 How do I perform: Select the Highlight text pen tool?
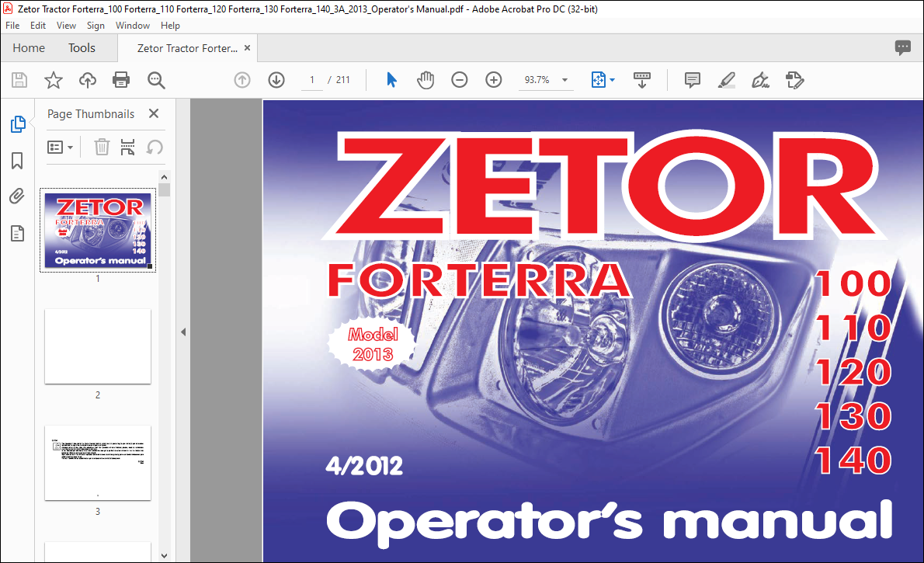[x=726, y=79]
